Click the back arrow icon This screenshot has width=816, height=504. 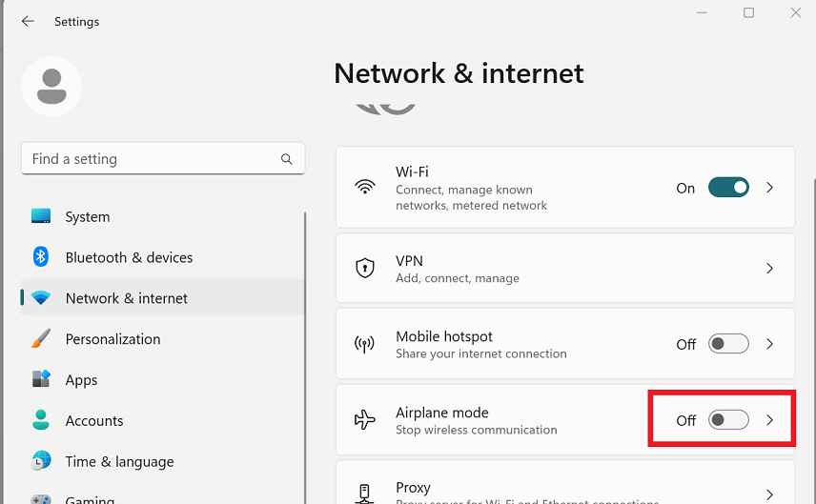pyautogui.click(x=28, y=21)
